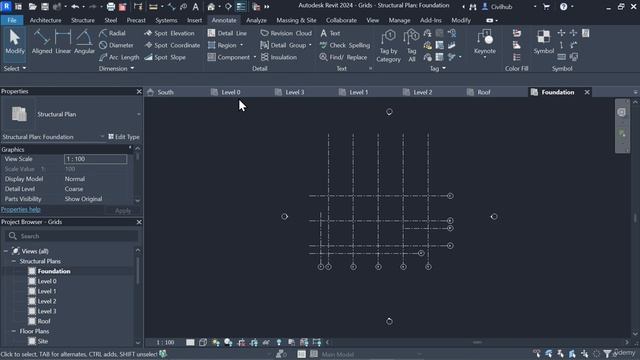Viewport: 640px width, 360px height.
Task: Select the Angular dimension tool
Action: [x=84, y=42]
